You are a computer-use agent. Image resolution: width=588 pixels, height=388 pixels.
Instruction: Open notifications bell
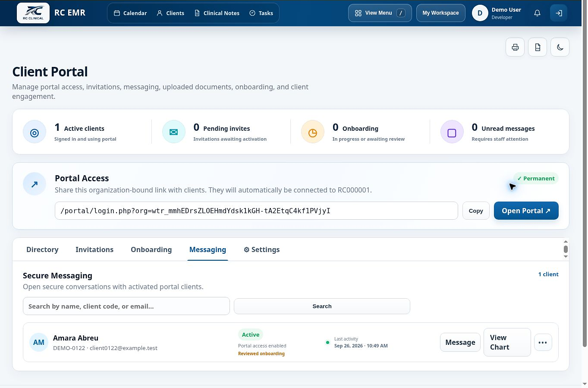click(537, 13)
